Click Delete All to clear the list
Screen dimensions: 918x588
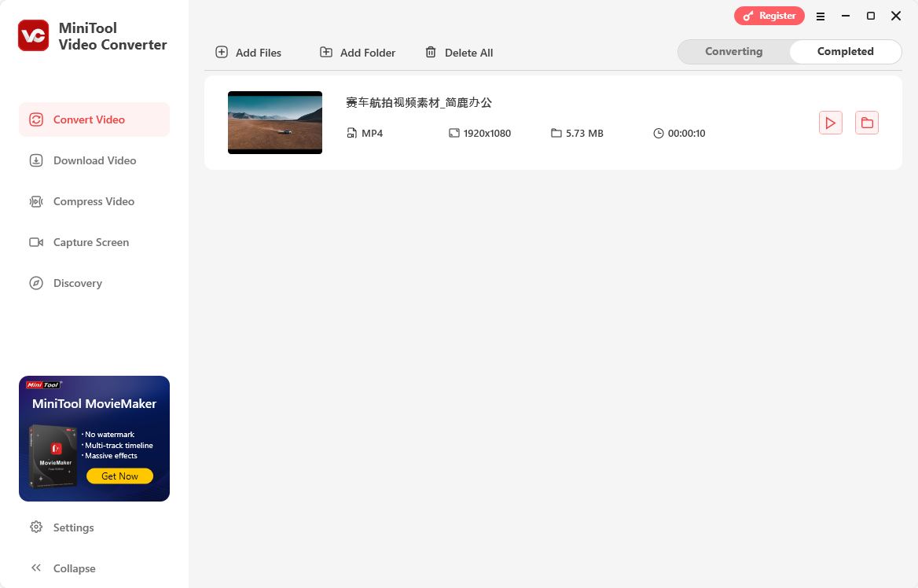coord(459,53)
